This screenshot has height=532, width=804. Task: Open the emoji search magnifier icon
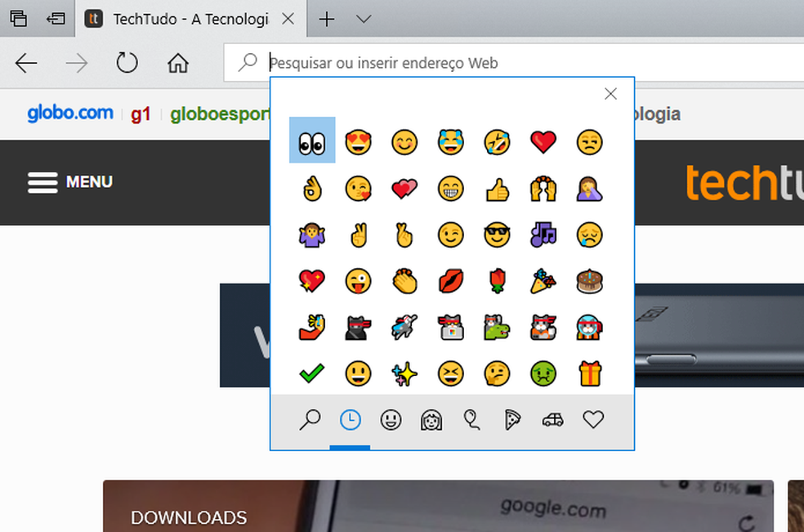pos(310,419)
